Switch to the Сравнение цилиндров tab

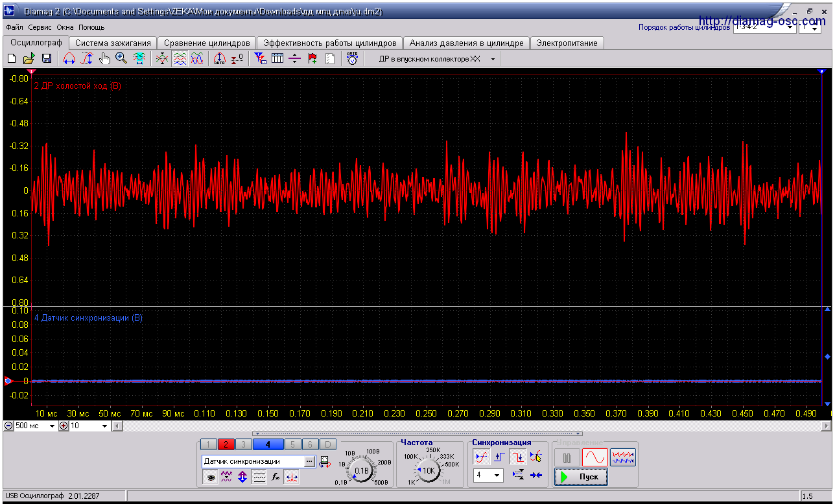tap(207, 43)
